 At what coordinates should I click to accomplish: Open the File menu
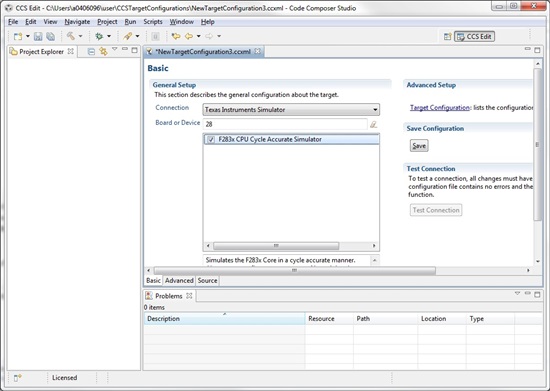13,22
